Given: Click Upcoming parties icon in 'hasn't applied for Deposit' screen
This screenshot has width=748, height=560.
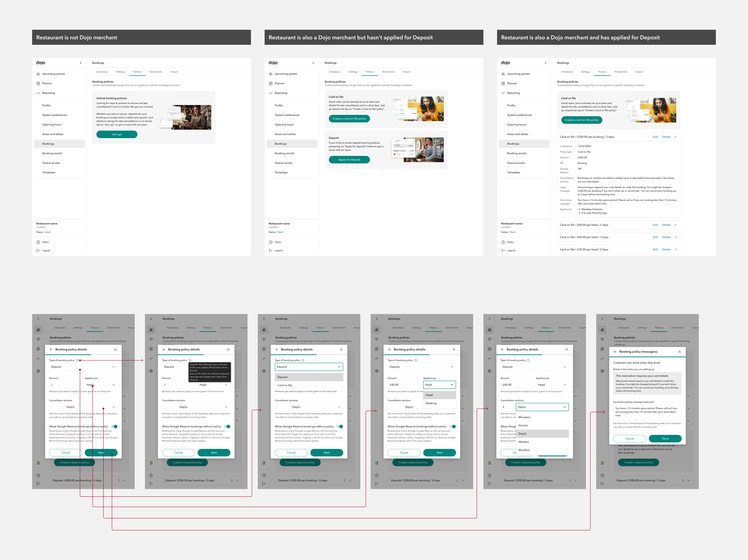Looking at the screenshot, I should (271, 74).
